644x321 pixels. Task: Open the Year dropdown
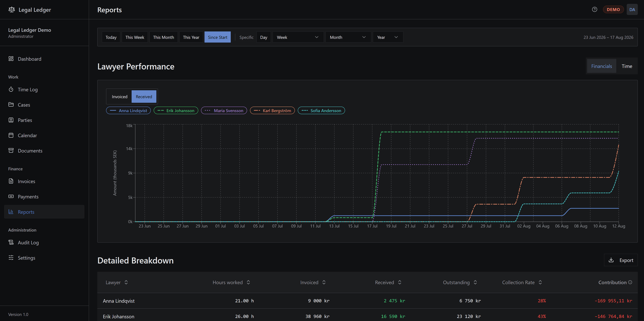click(388, 37)
